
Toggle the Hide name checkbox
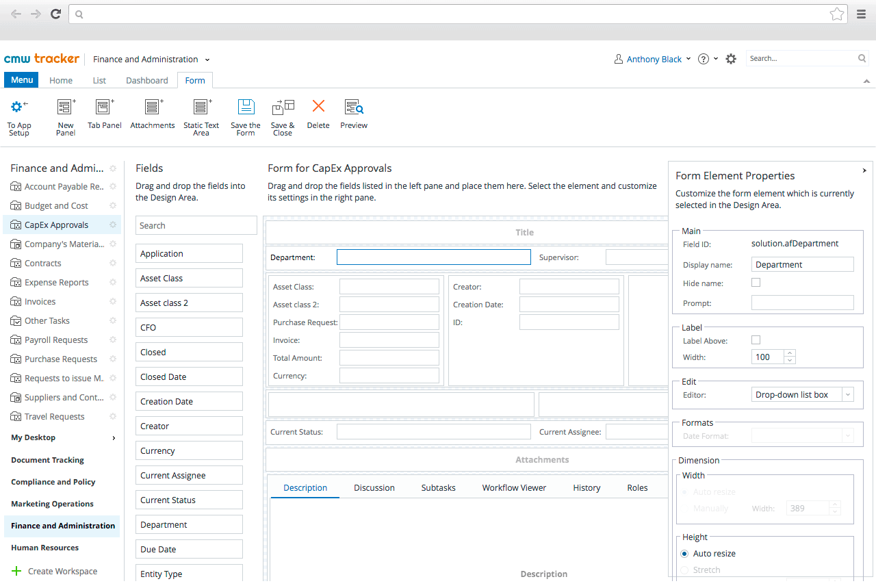tap(756, 282)
